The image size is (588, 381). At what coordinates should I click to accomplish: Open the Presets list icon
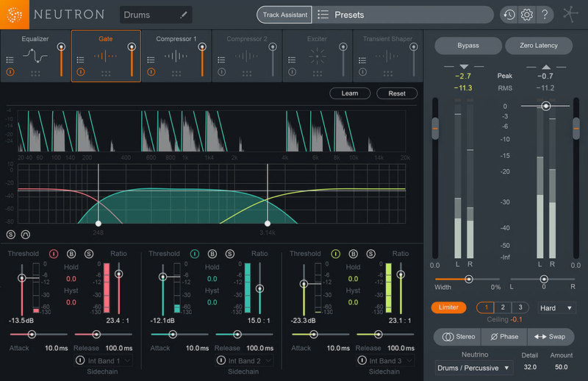[x=323, y=15]
